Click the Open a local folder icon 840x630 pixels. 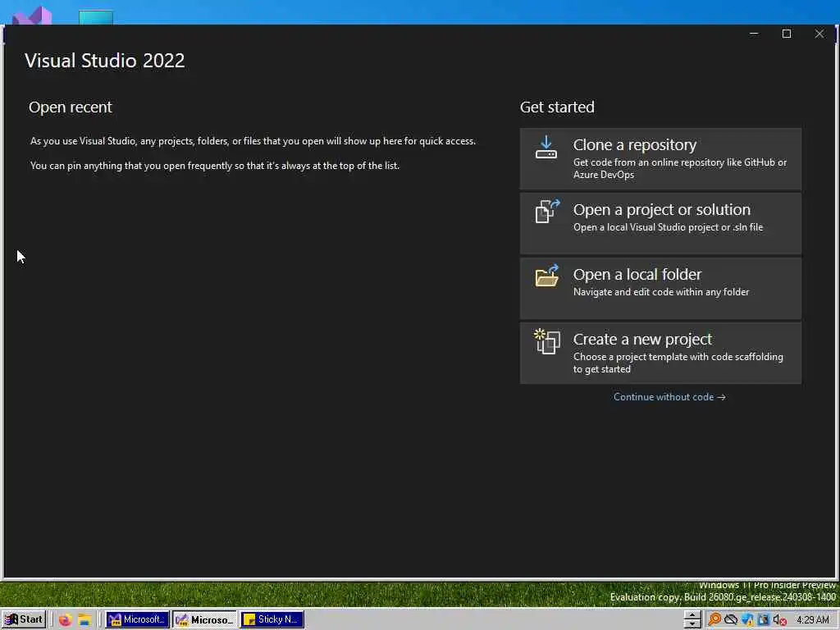click(x=547, y=276)
